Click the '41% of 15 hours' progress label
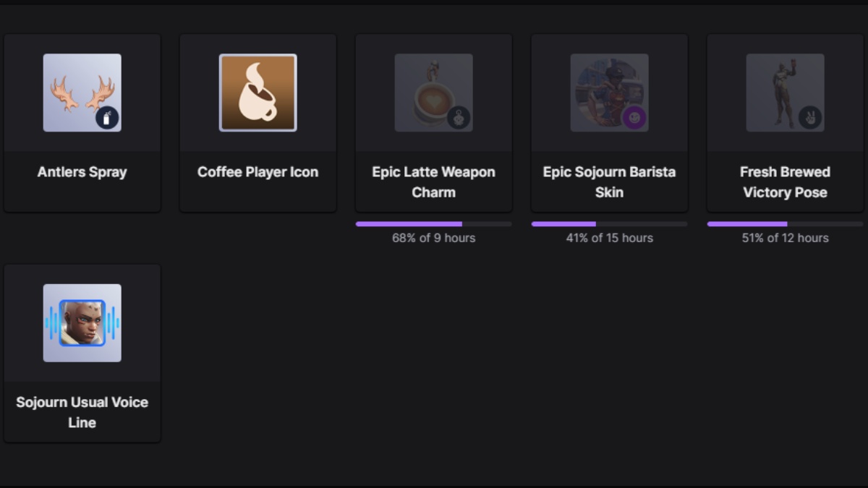The width and height of the screenshot is (868, 488). (609, 238)
